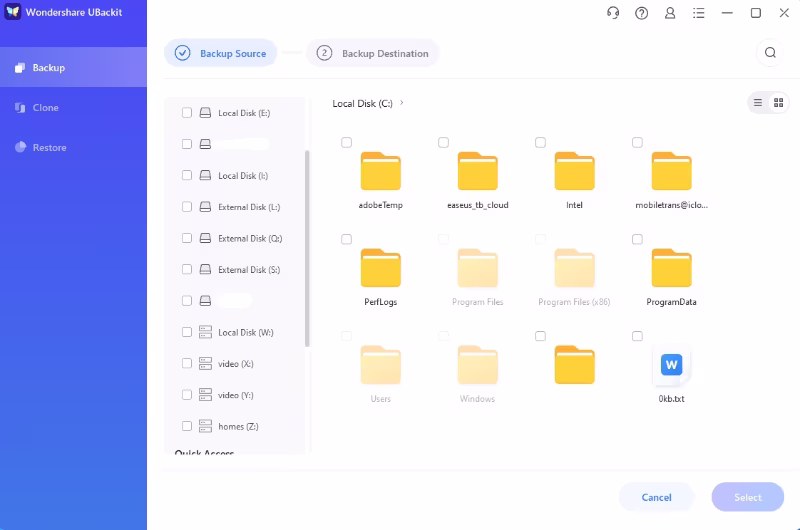Viewport: 800px width, 530px height.
Task: Click the Local Disk (C:) breadcrumb
Action: (362, 104)
